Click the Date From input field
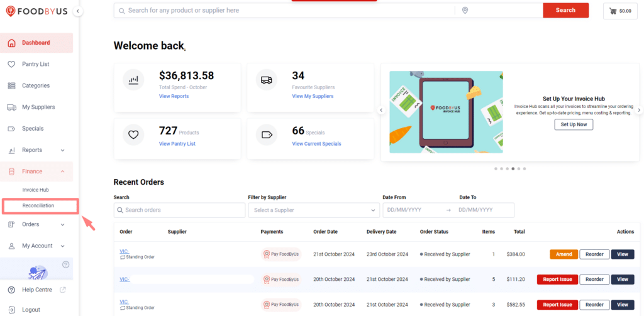The image size is (644, 316). (413, 210)
